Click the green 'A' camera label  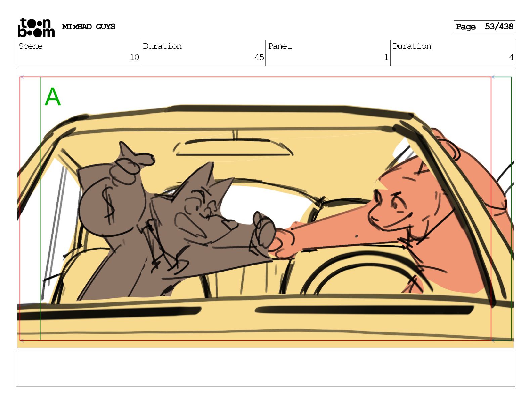pyautogui.click(x=53, y=97)
